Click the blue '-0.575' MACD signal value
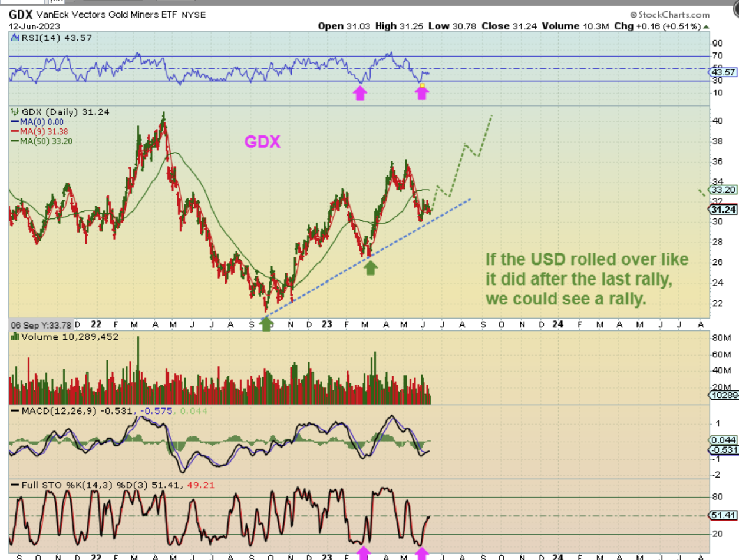The image size is (739, 560). click(156, 410)
